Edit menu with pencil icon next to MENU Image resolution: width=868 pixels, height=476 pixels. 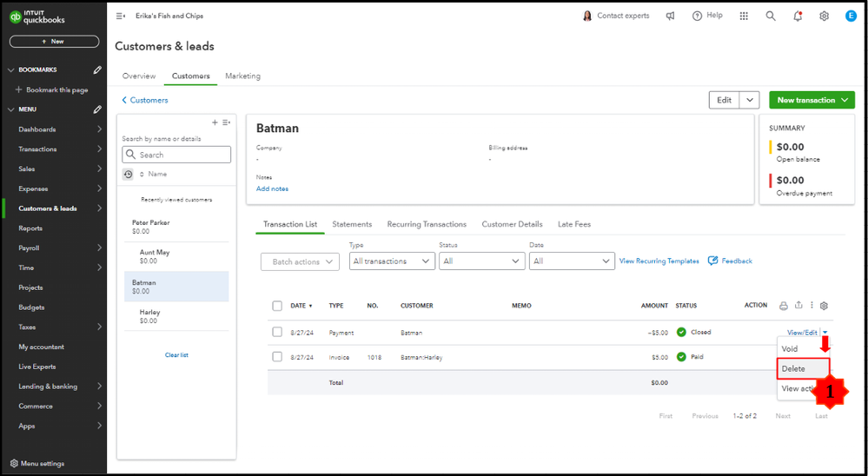pos(97,109)
